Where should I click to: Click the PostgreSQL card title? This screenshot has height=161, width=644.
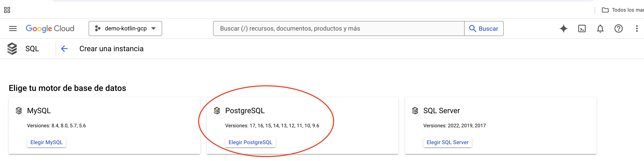[245, 110]
